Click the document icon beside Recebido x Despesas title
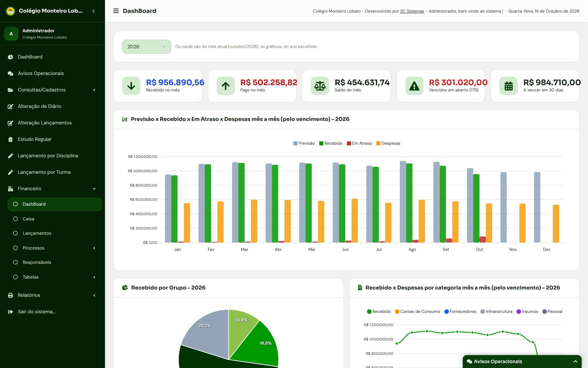The image size is (588, 368). [x=360, y=288]
